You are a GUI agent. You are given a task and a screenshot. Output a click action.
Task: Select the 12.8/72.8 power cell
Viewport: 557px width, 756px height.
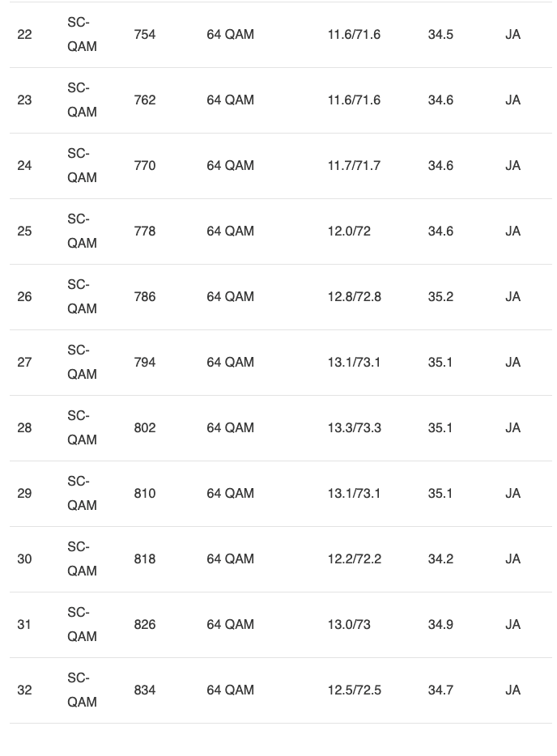click(x=354, y=297)
